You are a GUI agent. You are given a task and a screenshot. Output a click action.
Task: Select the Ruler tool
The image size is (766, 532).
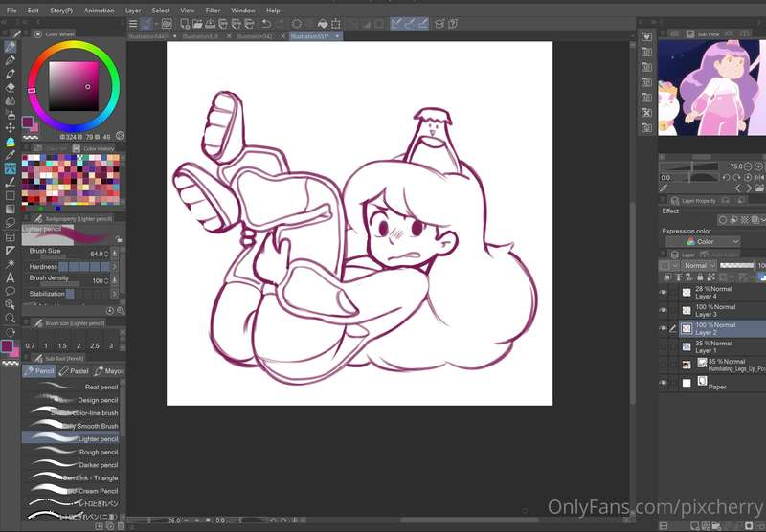[10, 251]
